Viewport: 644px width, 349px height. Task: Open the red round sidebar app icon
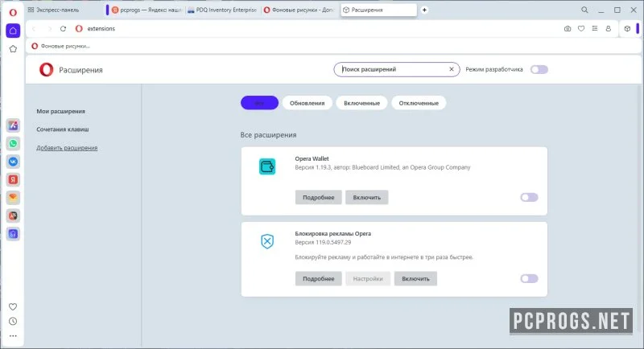tap(13, 216)
